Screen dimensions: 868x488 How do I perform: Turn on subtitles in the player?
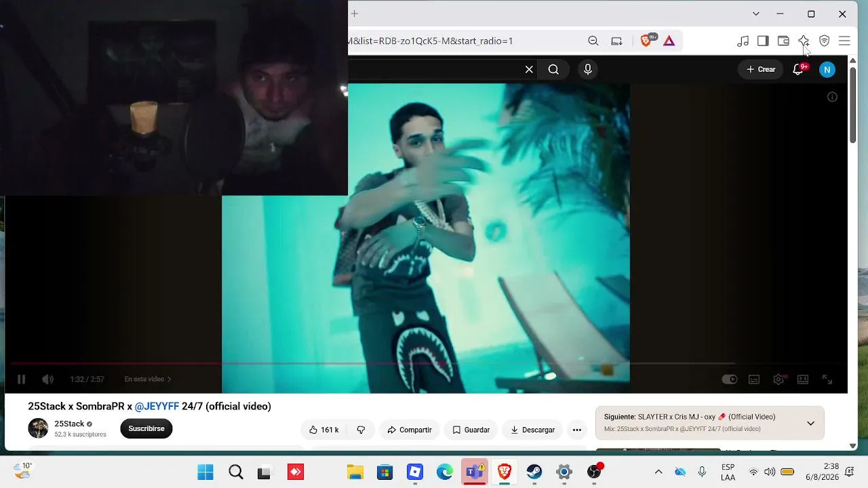(754, 380)
